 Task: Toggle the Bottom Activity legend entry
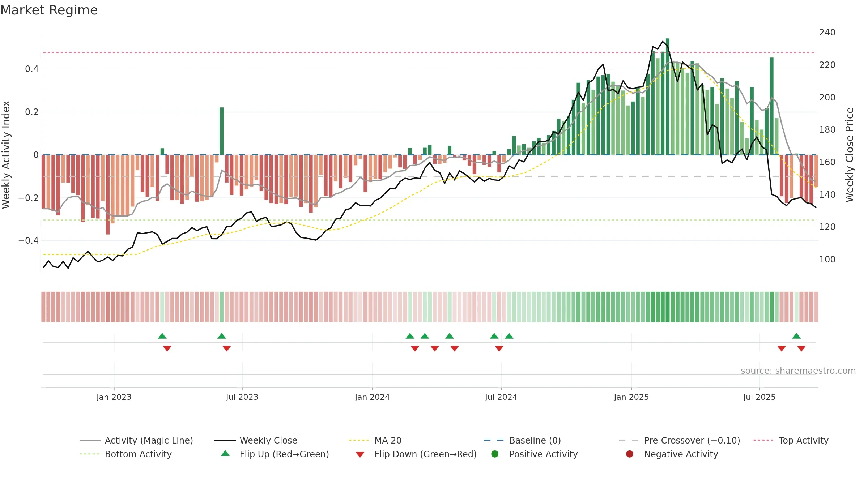click(x=125, y=454)
